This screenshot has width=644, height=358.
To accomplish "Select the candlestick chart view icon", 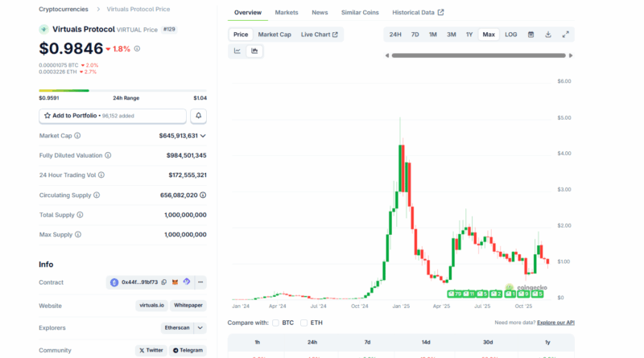I will tap(254, 51).
